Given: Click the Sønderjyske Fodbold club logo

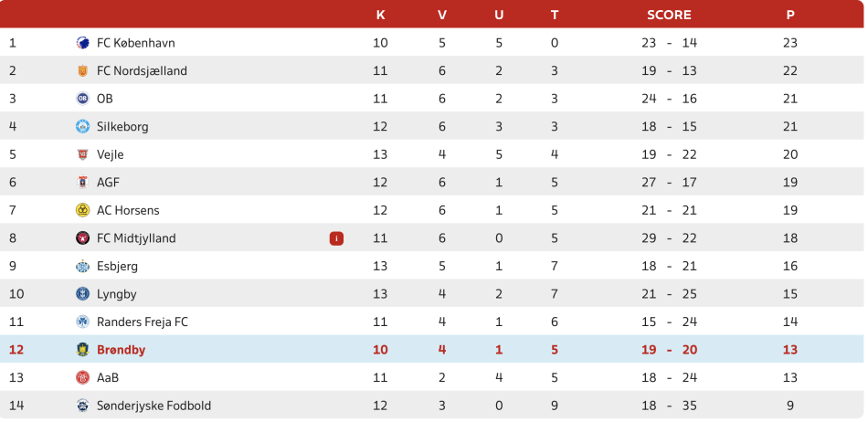Looking at the screenshot, I should pyautogui.click(x=82, y=406).
